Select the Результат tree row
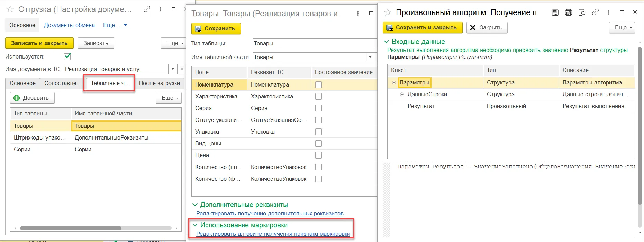The width and height of the screenshot is (644, 242). (x=511, y=106)
